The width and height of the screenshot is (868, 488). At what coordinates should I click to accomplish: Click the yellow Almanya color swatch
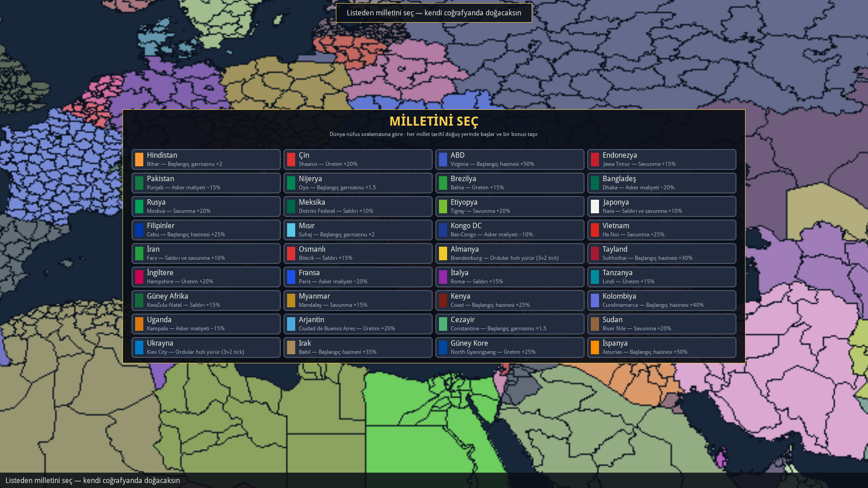click(443, 253)
